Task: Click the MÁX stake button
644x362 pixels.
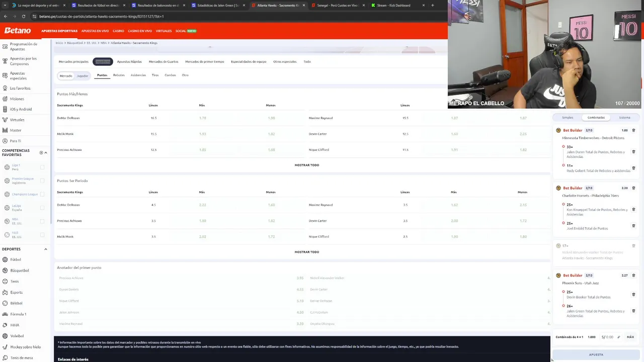Action: [630, 337]
